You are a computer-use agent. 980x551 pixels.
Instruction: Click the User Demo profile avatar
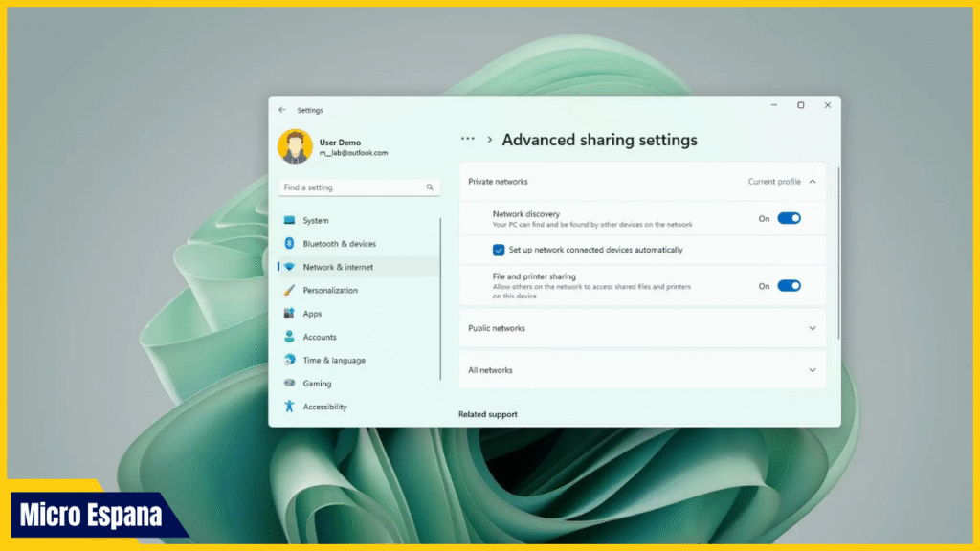coord(294,147)
